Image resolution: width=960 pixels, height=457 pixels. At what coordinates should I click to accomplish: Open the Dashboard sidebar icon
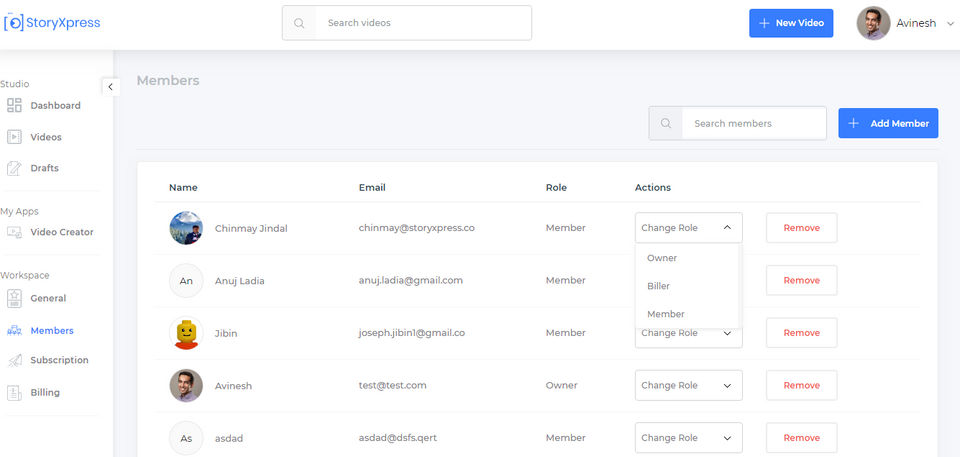pos(14,105)
